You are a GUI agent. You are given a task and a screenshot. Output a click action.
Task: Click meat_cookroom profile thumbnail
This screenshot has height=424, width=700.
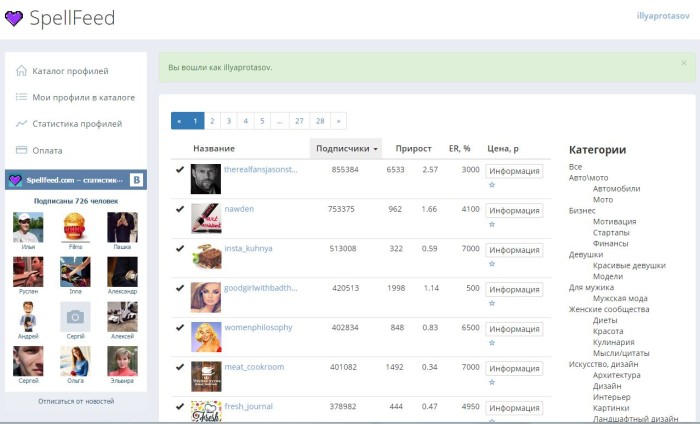(206, 376)
